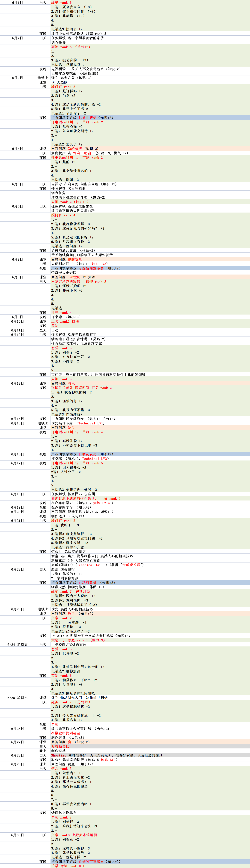Click '打电话call川上, 节制 rank 2' cell
The width and height of the screenshot is (250, 868).
point(150,122)
